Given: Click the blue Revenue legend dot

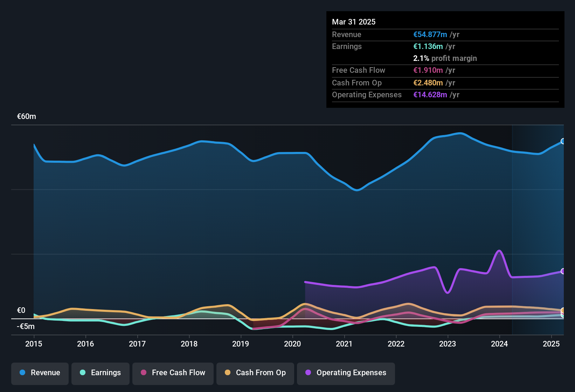Looking at the screenshot, I should click(22, 373).
